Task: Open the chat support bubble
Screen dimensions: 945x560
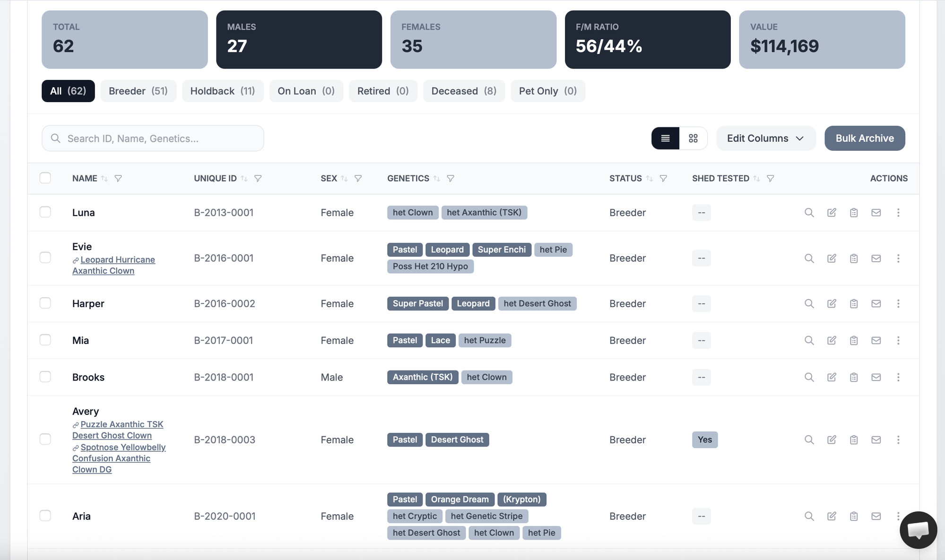Action: tap(918, 530)
